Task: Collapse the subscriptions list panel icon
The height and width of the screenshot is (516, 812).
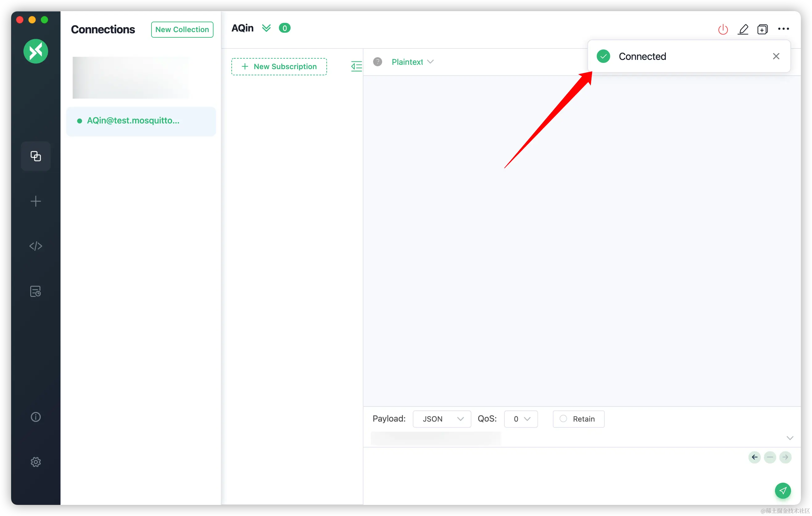Action: (x=356, y=66)
